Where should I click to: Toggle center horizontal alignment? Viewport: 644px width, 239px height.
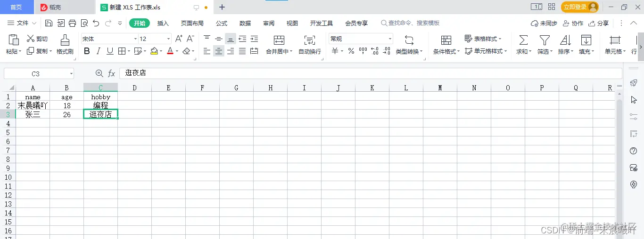[219, 51]
